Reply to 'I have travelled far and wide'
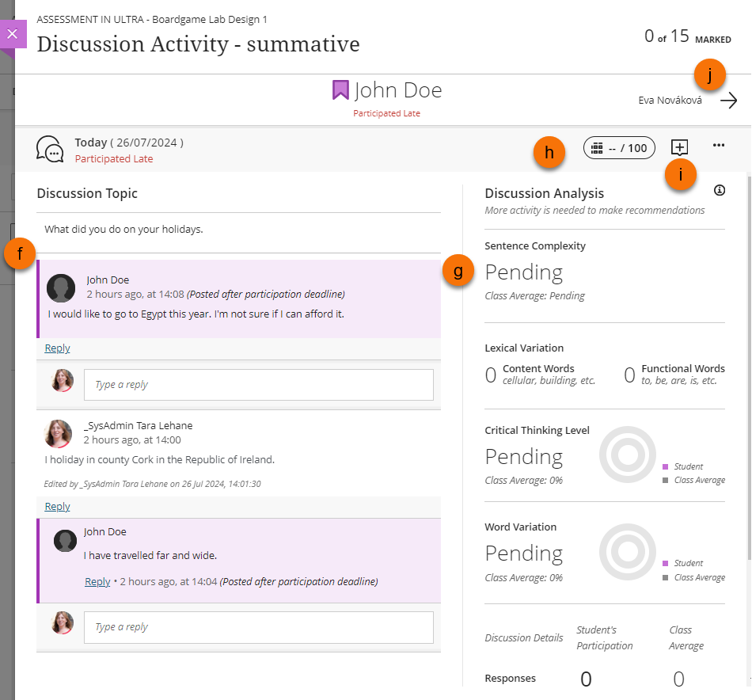Image resolution: width=752 pixels, height=700 pixels. [97, 582]
